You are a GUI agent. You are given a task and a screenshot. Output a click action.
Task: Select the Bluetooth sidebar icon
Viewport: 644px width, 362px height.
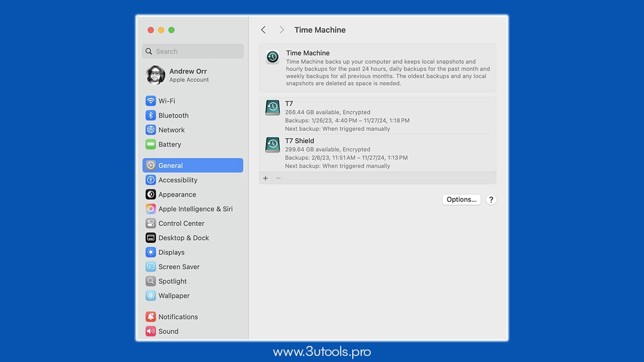[151, 115]
